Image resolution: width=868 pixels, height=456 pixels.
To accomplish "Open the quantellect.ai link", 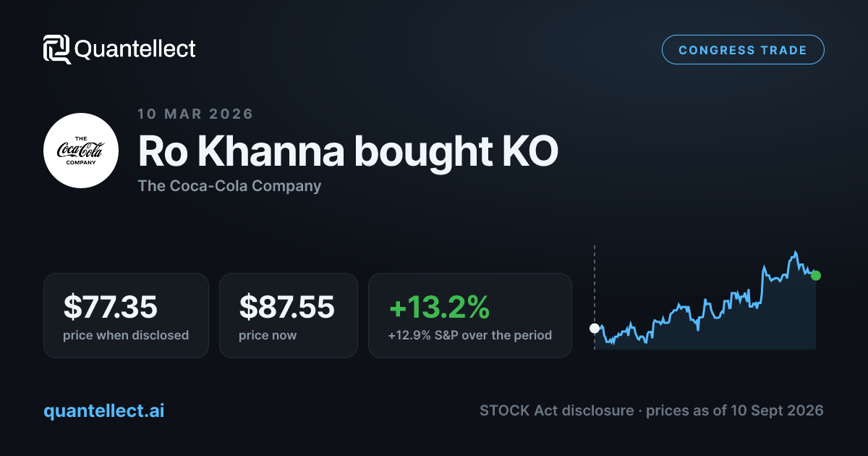I will (103, 410).
